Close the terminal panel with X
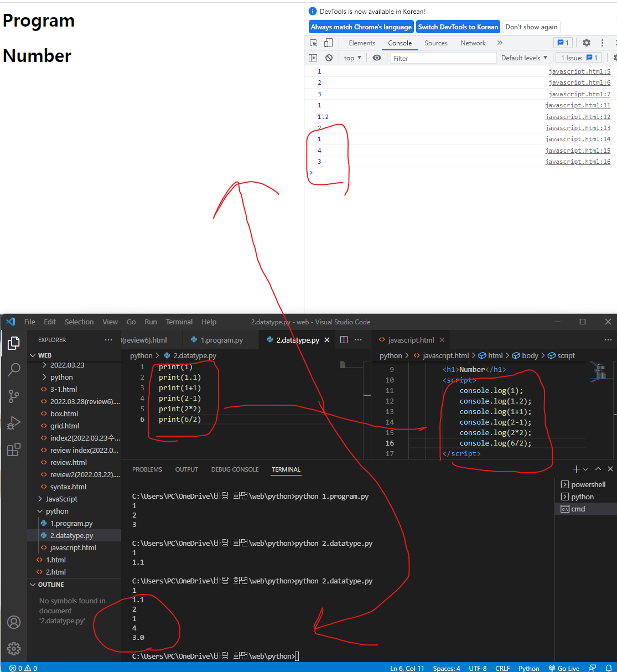 (x=610, y=469)
